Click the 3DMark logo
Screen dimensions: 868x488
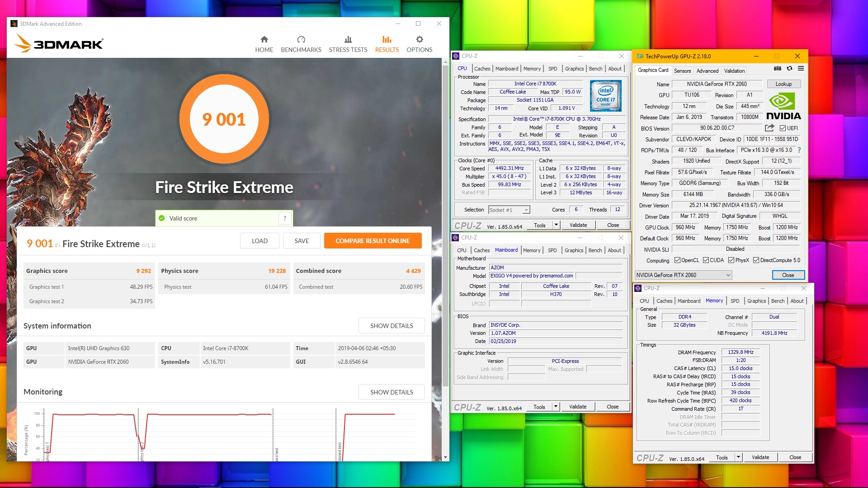(x=59, y=44)
